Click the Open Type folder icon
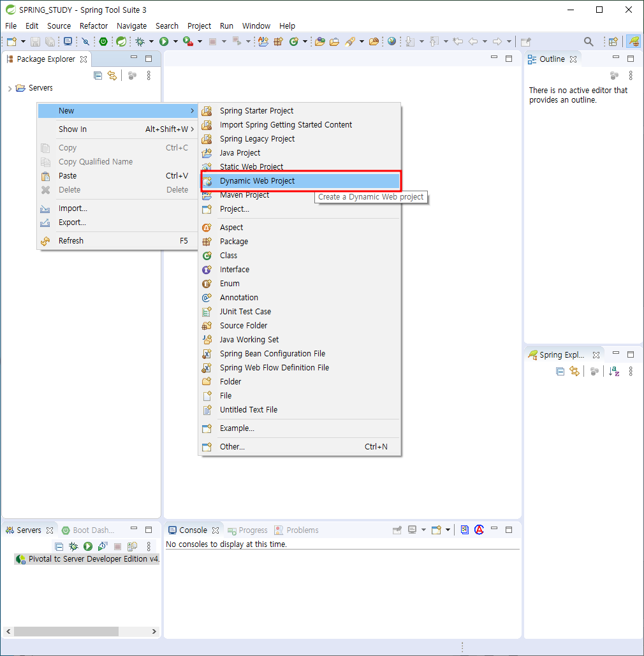Viewport: 644px width, 656px height. tap(320, 41)
